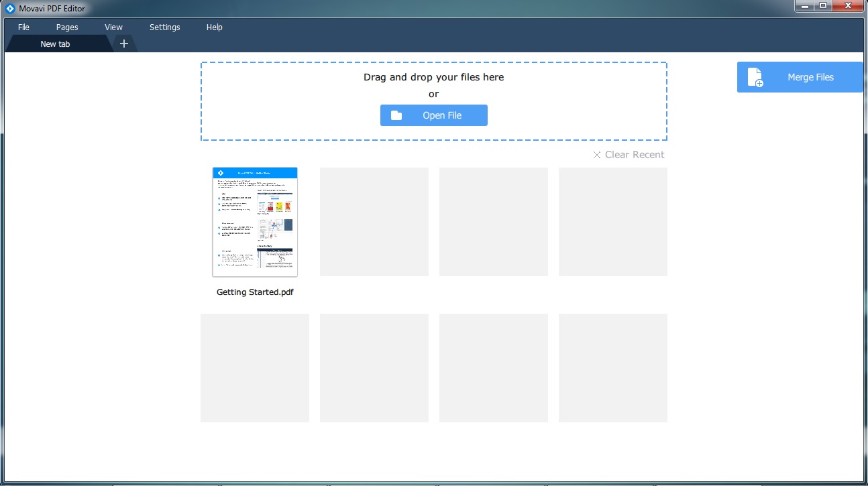The height and width of the screenshot is (486, 868).
Task: Open the Getting Started.pdf thumbnail
Action: (255, 222)
